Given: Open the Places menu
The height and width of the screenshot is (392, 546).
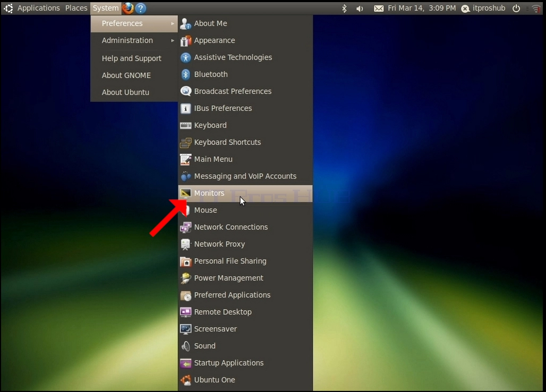Looking at the screenshot, I should (x=76, y=8).
